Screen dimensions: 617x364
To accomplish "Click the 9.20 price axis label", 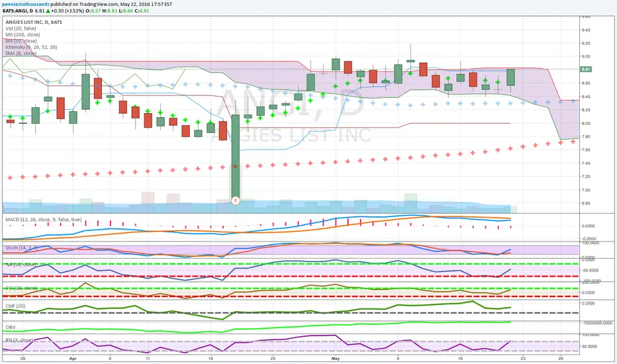I will pyautogui.click(x=585, y=43).
